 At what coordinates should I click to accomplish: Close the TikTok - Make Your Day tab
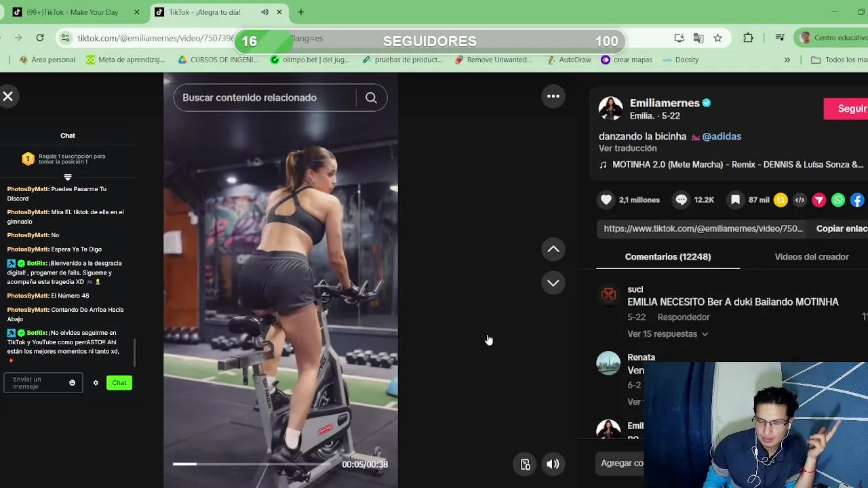tap(136, 12)
